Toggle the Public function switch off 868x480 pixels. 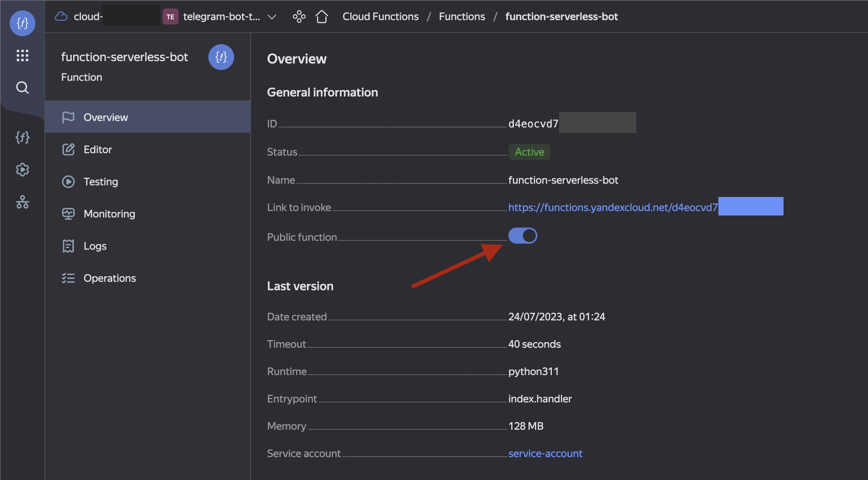point(522,236)
